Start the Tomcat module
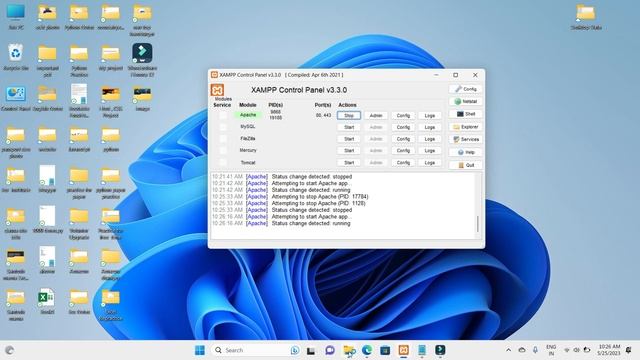The image size is (640, 360). click(x=349, y=162)
